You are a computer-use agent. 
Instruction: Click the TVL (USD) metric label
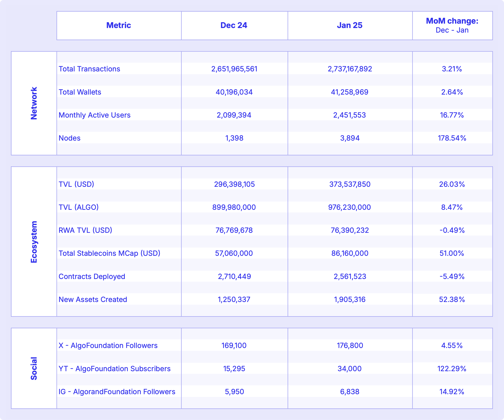pos(76,184)
